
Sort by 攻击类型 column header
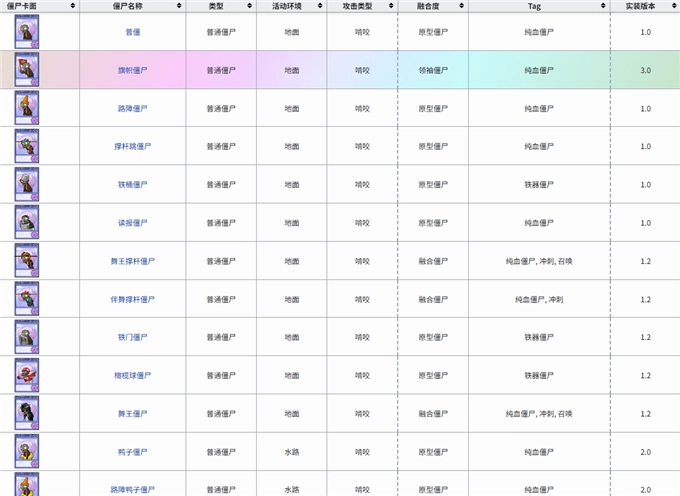pos(362,6)
